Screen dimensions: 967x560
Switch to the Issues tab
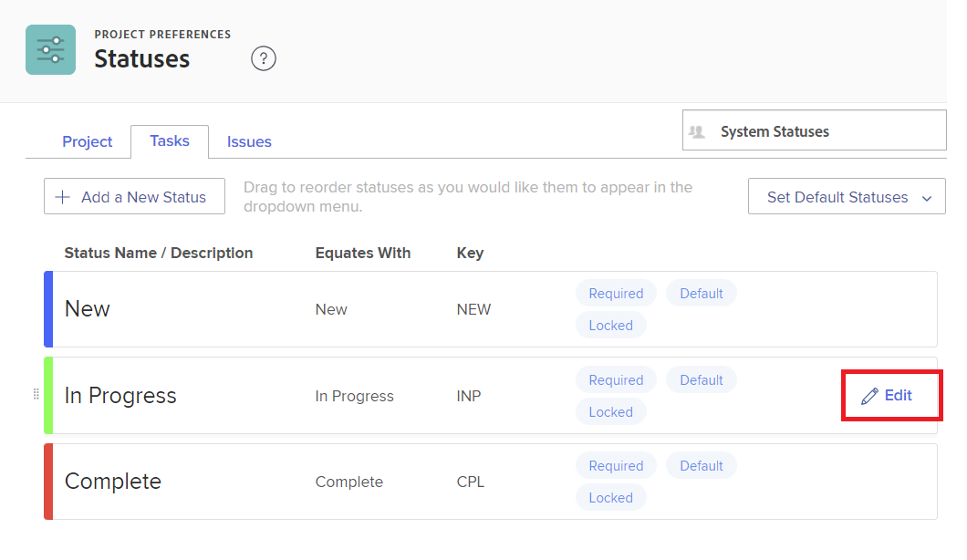(x=249, y=141)
